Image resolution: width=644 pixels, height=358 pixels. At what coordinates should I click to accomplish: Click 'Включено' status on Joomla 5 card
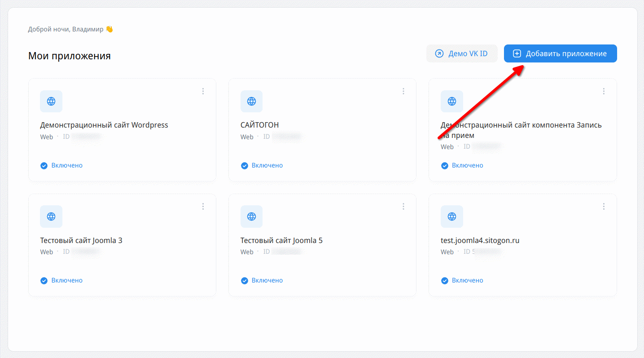[x=267, y=280]
